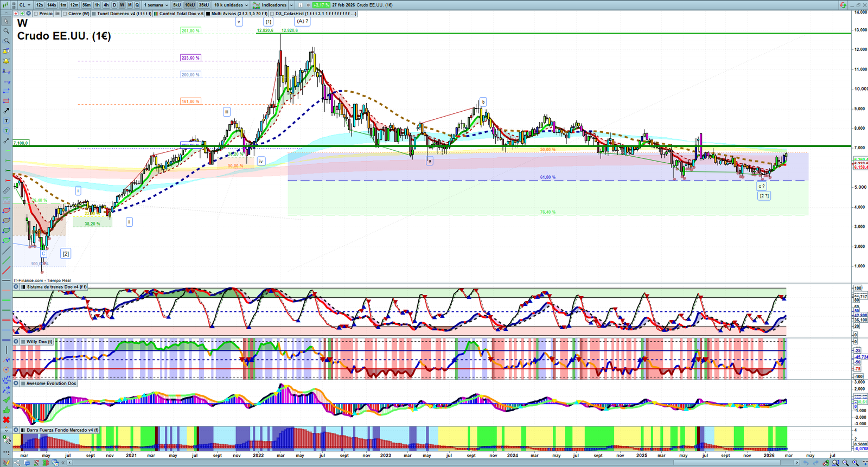Open the CL chart style dropdown
The height and width of the screenshot is (467, 868).
pos(24,5)
